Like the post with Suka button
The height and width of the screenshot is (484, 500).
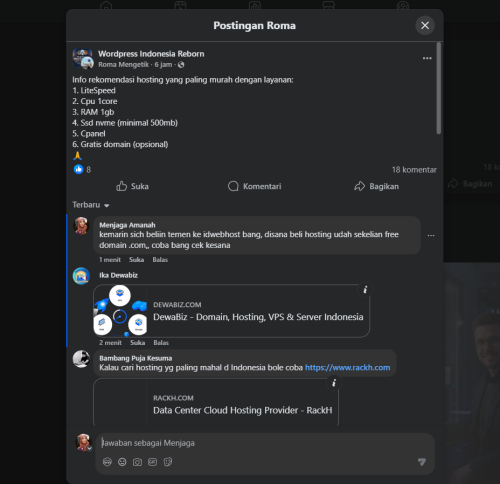click(x=132, y=186)
